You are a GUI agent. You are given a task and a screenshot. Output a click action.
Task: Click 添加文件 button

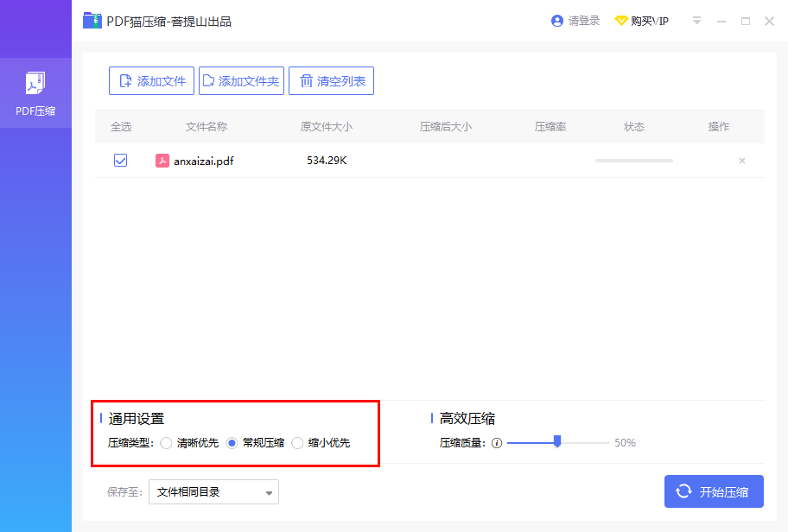coord(151,81)
